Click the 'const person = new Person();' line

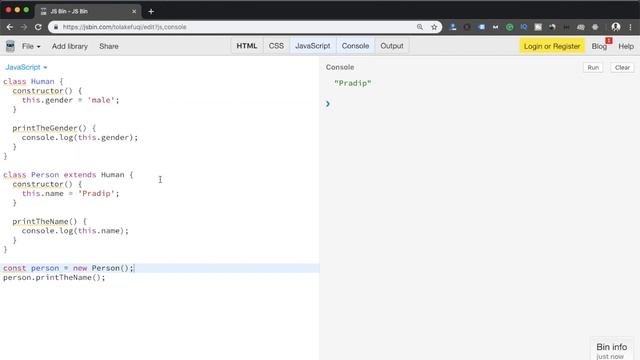tap(69, 268)
